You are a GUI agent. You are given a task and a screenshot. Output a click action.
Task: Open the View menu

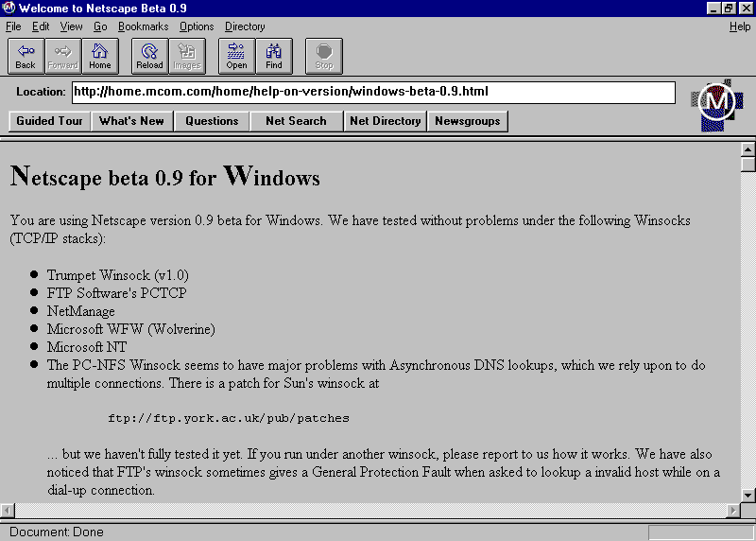tap(71, 26)
